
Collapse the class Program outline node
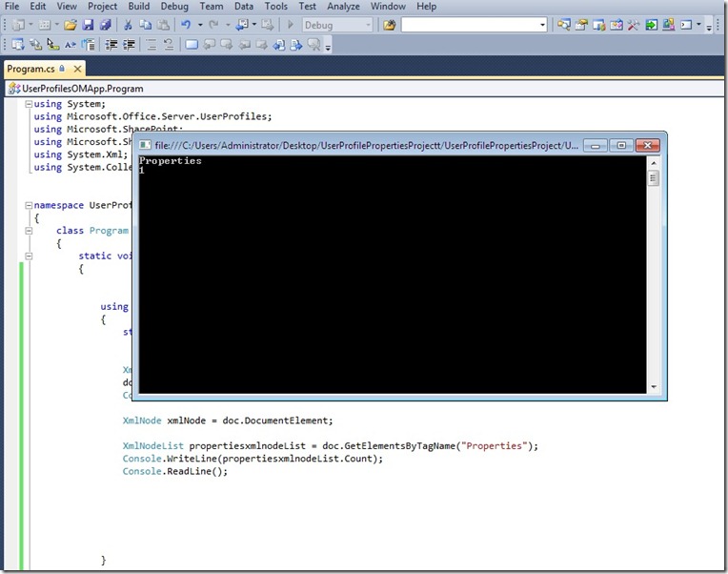click(29, 230)
